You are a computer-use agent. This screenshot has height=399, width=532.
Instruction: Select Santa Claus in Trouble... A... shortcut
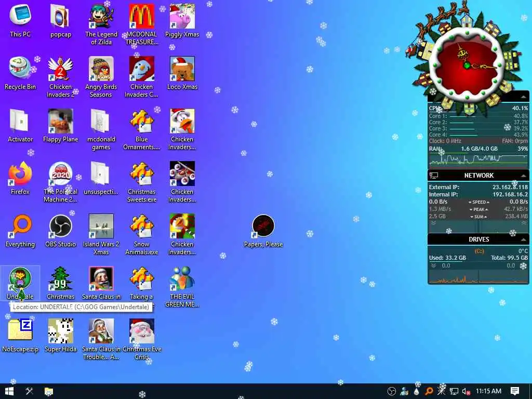(101, 339)
